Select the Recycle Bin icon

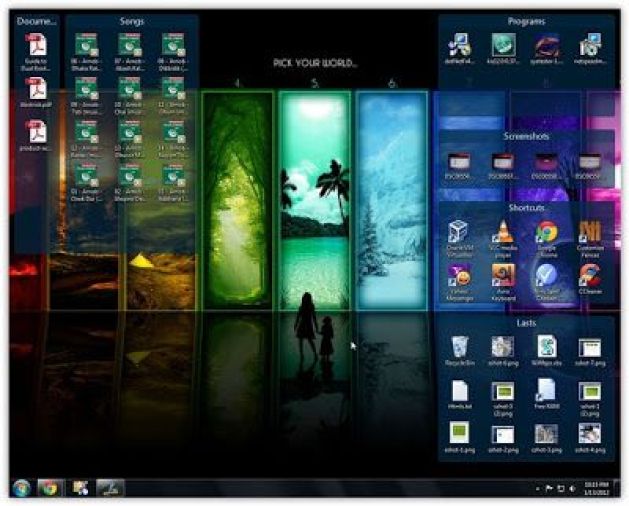click(459, 351)
